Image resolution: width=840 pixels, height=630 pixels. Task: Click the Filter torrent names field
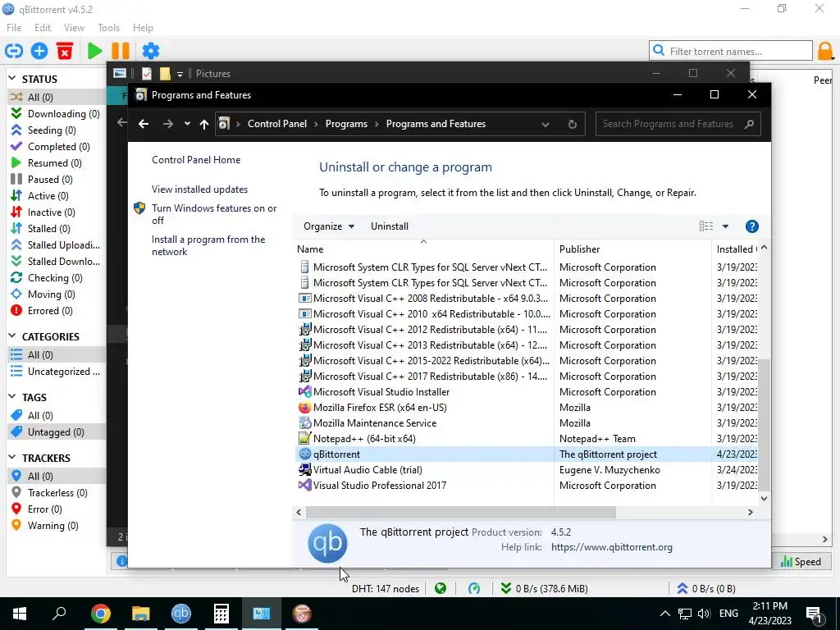tap(731, 52)
